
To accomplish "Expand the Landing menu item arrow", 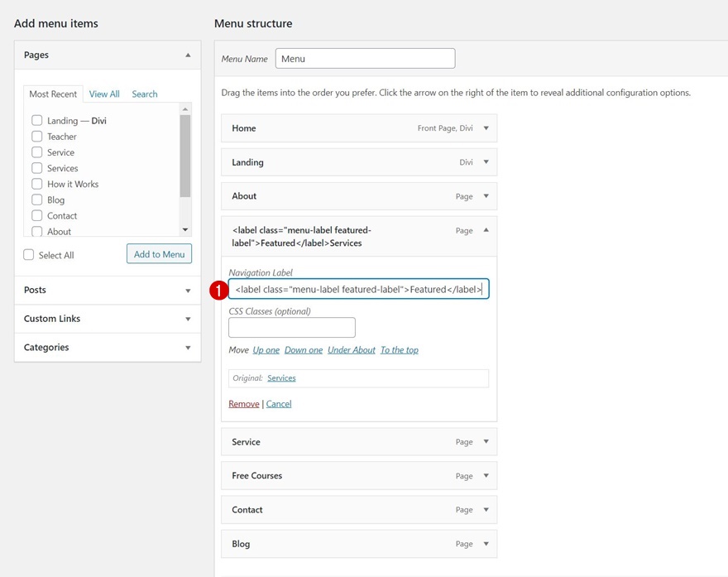I will pyautogui.click(x=486, y=162).
